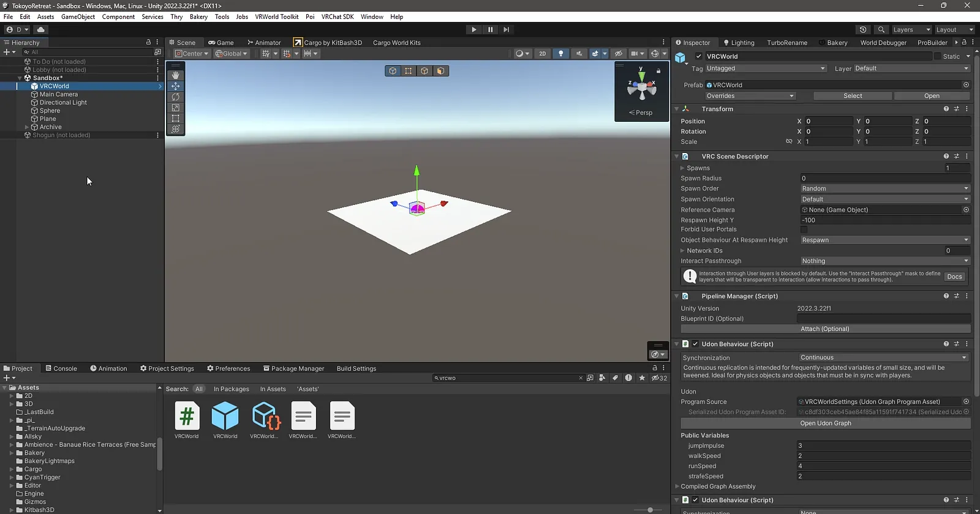Image resolution: width=980 pixels, height=514 pixels.
Task: Open the global search magnifier
Action: coord(881,29)
